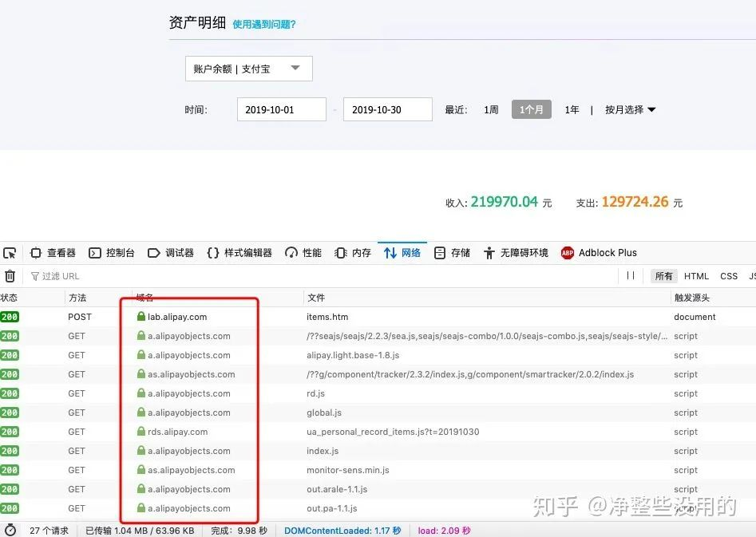Image resolution: width=756 pixels, height=537 pixels.
Task: Select the monitor-sens.min.js request row
Action: click(x=378, y=470)
